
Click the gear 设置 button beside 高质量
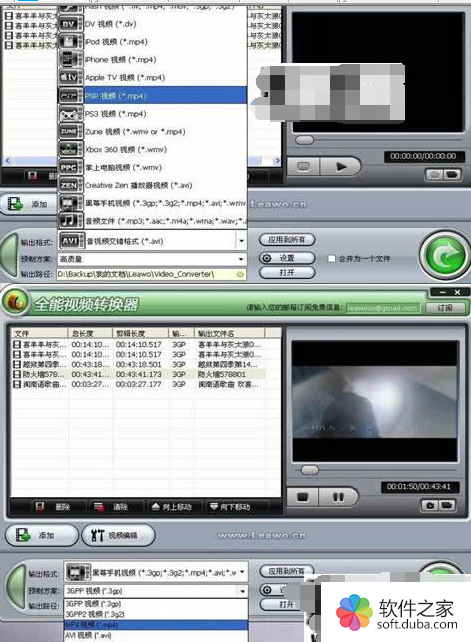coord(287,258)
